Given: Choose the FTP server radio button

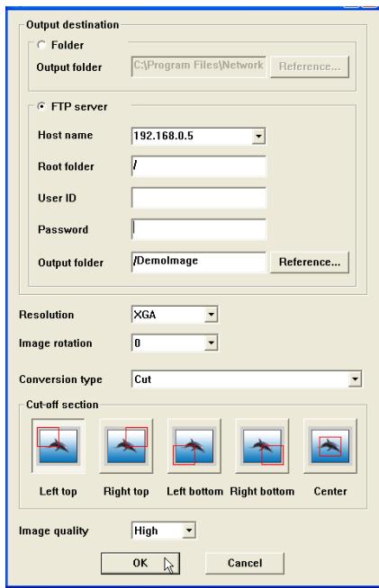Looking at the screenshot, I should (41, 106).
